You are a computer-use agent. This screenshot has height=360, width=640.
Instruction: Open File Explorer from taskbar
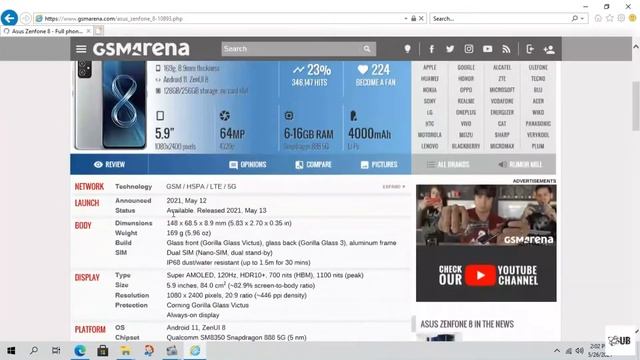(126, 351)
